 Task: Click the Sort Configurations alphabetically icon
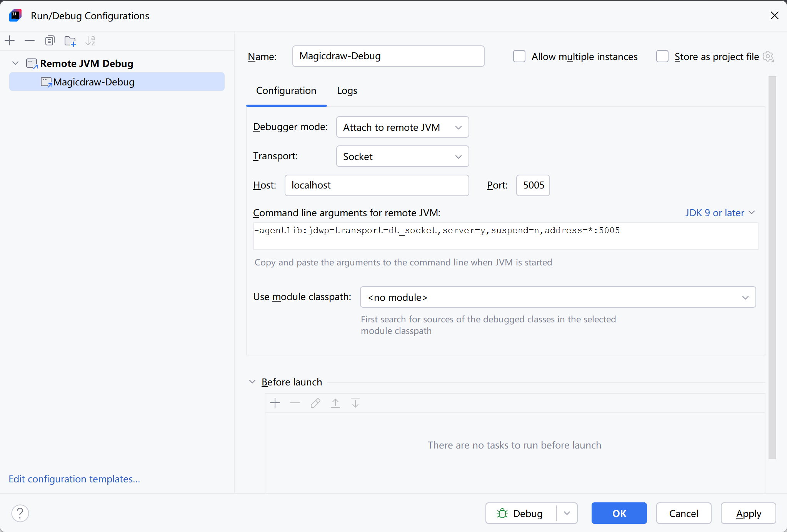[x=90, y=40]
